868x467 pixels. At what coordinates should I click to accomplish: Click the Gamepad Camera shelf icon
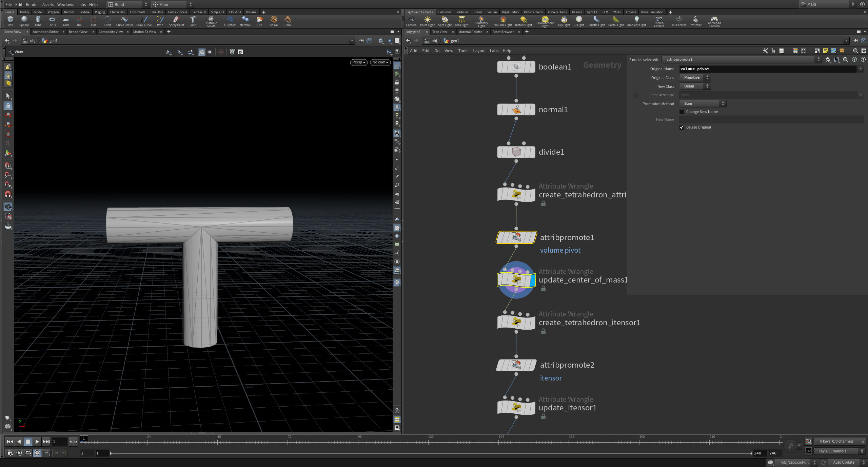click(714, 21)
